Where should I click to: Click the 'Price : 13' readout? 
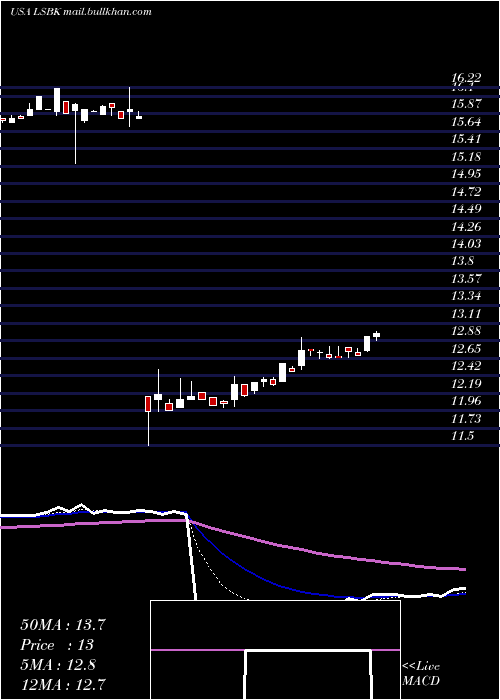57,645
